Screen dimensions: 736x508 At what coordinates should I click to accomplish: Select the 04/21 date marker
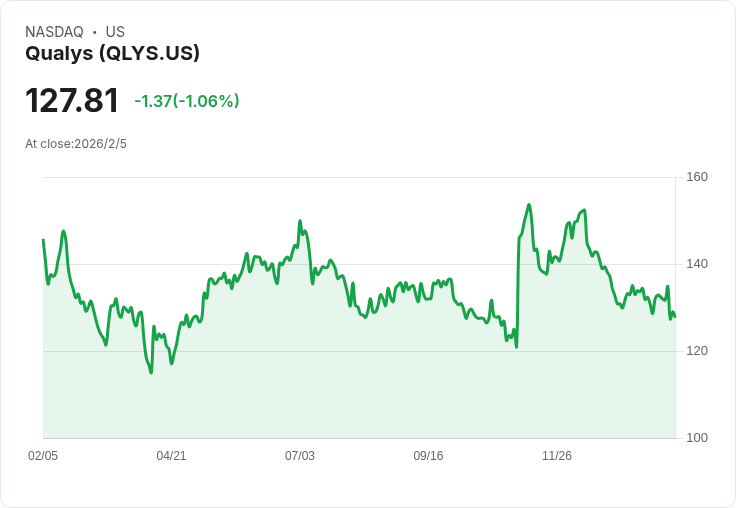click(171, 455)
